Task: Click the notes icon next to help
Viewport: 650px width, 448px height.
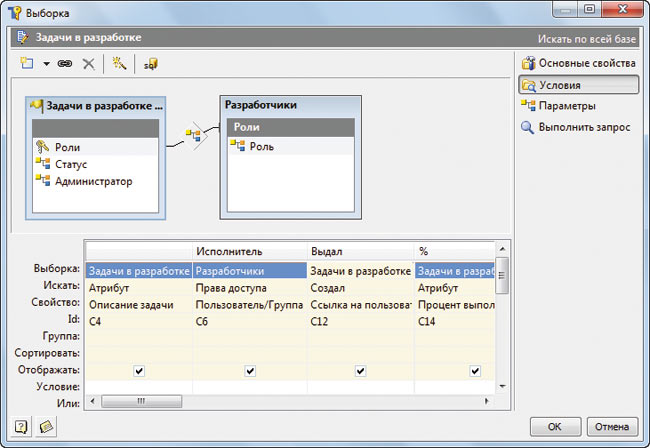Action: click(46, 426)
